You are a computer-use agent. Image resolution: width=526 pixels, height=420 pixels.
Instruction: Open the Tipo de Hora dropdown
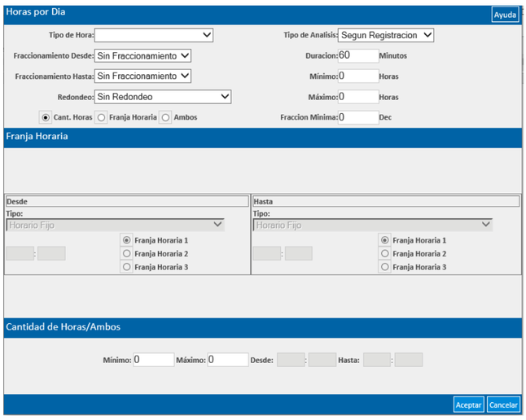coord(154,35)
